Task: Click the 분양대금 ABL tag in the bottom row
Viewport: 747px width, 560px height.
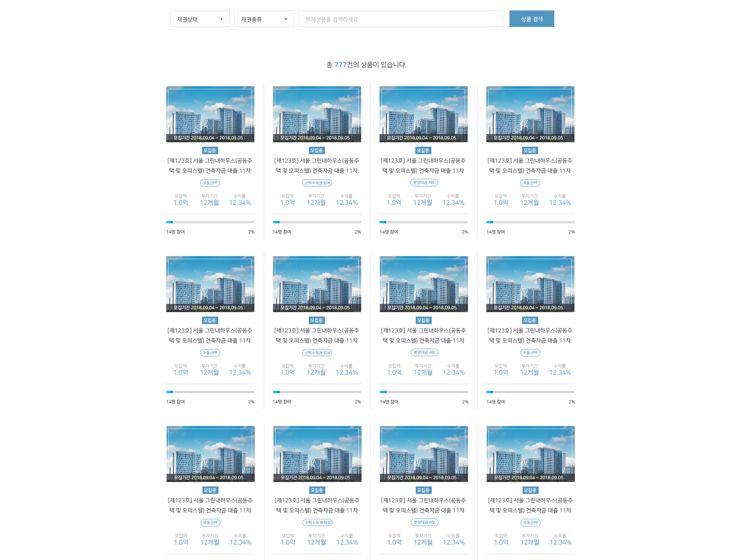Action: point(425,522)
